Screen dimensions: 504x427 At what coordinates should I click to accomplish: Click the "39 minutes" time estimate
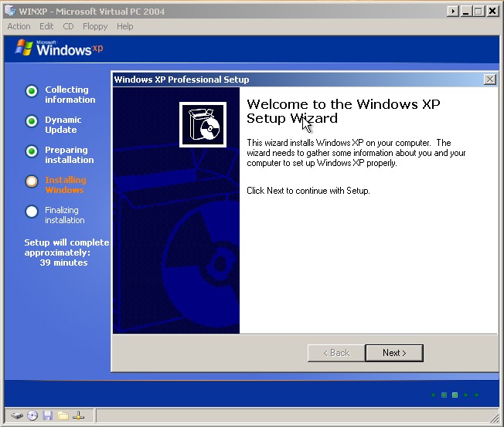tap(63, 263)
